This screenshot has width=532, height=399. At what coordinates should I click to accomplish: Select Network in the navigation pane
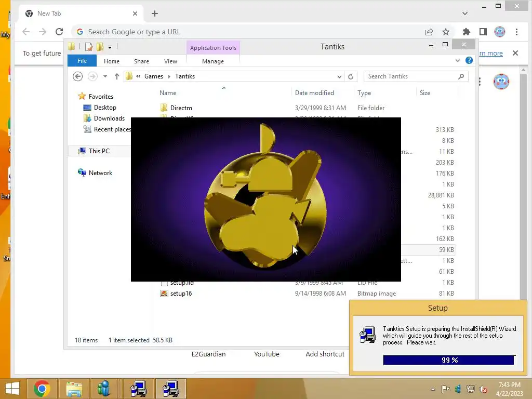pos(100,172)
